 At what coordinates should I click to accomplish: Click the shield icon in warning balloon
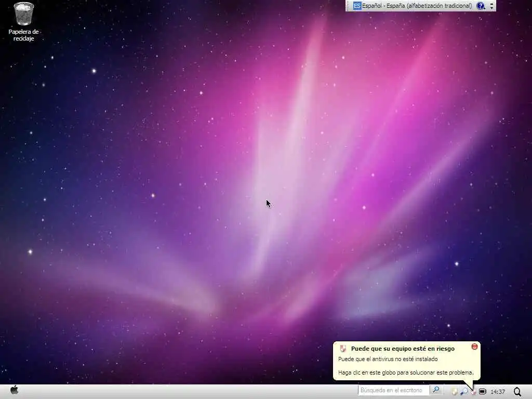click(x=343, y=349)
